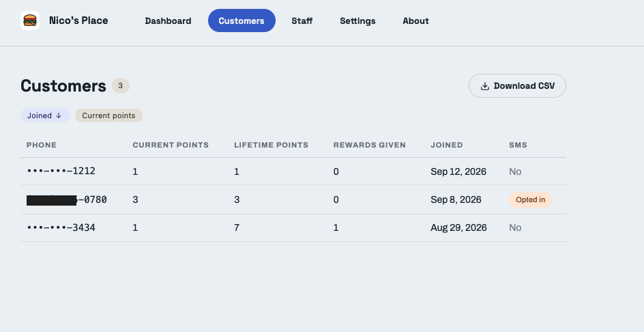Click the Download CSV button
Image resolution: width=644 pixels, height=332 pixels.
(x=518, y=86)
